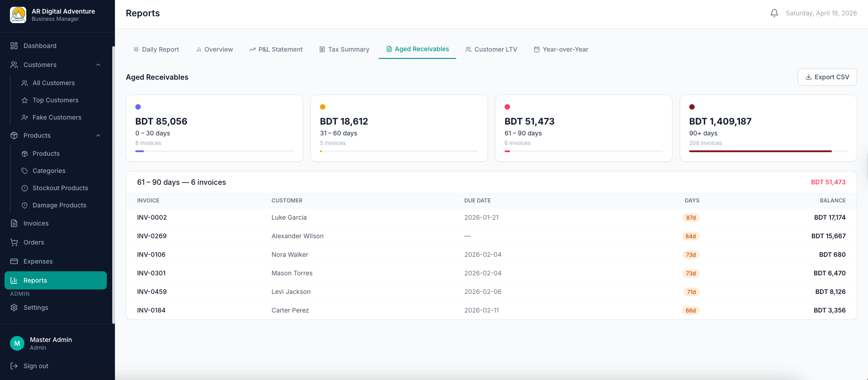Screen dimensions: 868x380
Task: Click the Dashboard grid icon in sidebar
Action: pyautogui.click(x=14, y=46)
